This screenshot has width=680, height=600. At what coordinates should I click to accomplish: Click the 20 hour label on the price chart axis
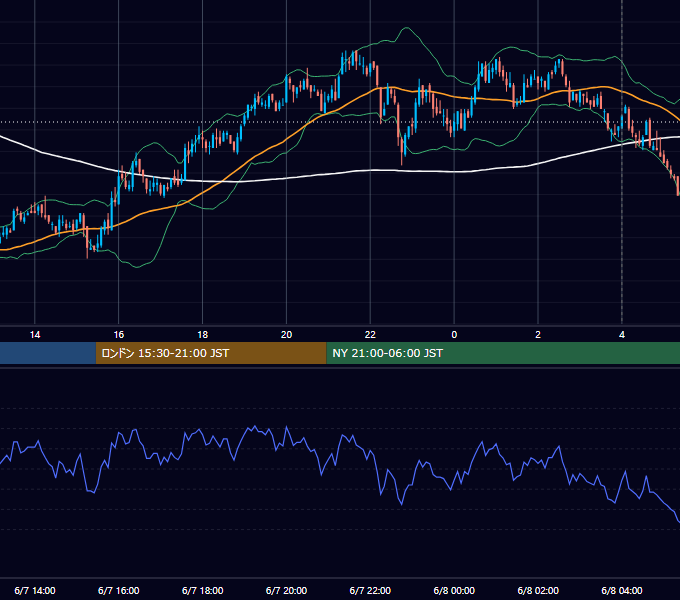click(x=286, y=335)
